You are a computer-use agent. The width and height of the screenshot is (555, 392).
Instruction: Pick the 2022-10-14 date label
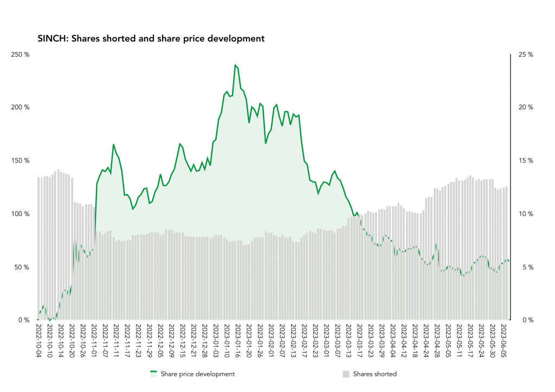pos(61,341)
